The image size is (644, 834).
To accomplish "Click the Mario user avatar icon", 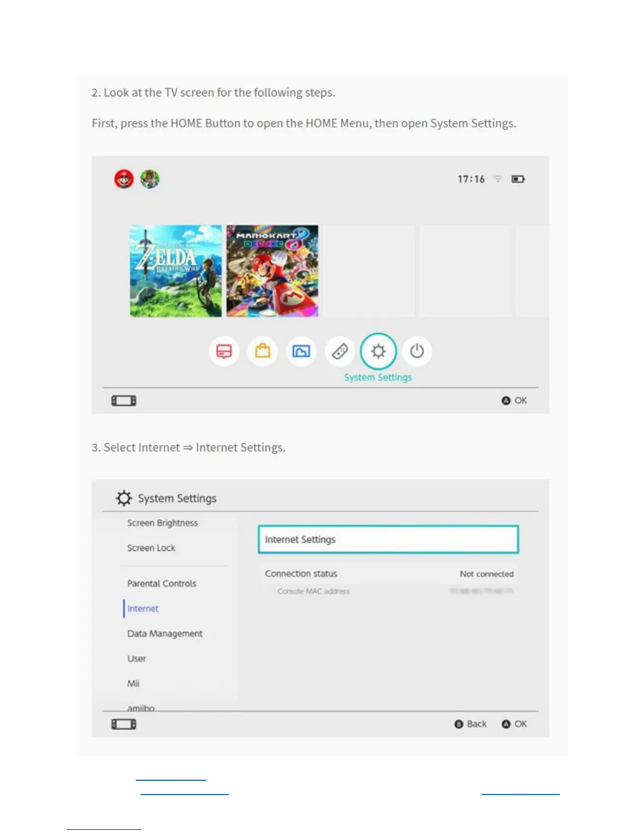I will point(124,179).
